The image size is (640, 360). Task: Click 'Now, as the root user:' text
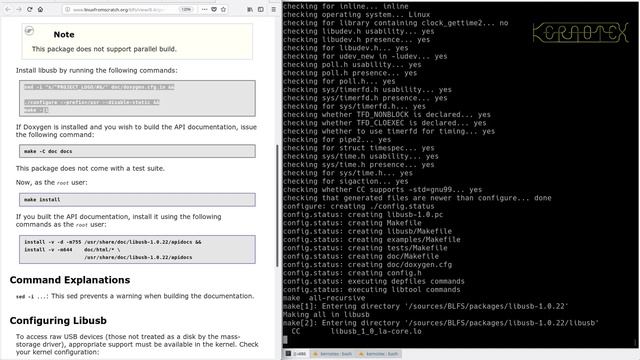tap(51, 182)
